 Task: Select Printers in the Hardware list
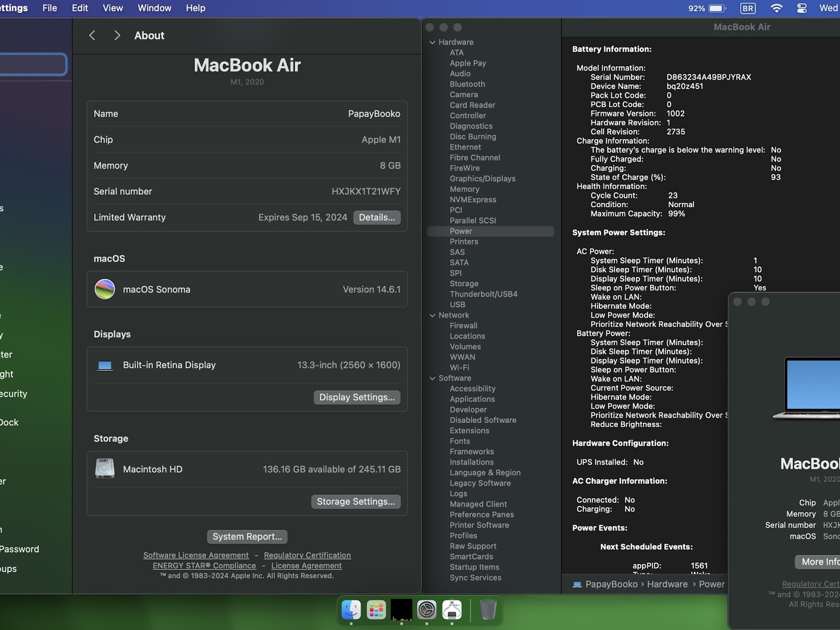(464, 242)
